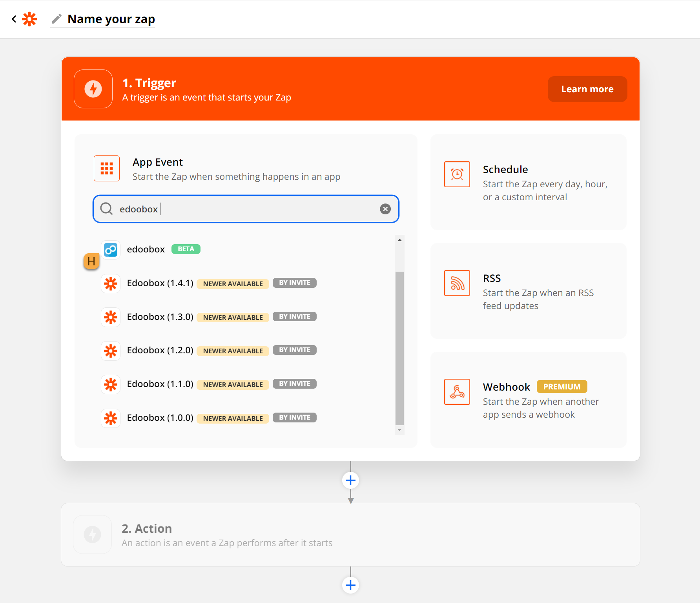Viewport: 700px width, 603px height.
Task: Click the back arrow chevron
Action: coord(14,19)
